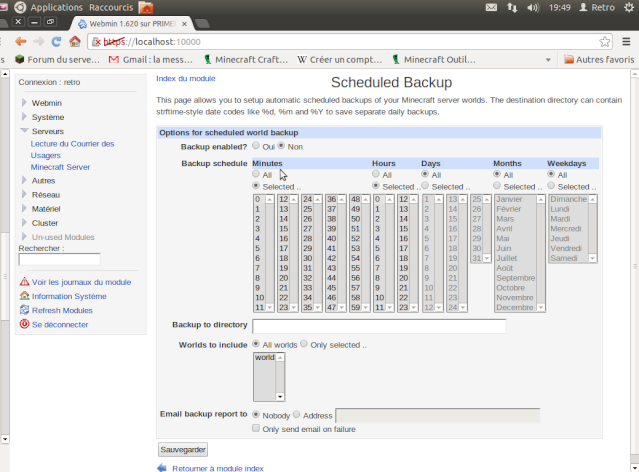
Task: Set Backup enabled to Oui
Action: 256,146
